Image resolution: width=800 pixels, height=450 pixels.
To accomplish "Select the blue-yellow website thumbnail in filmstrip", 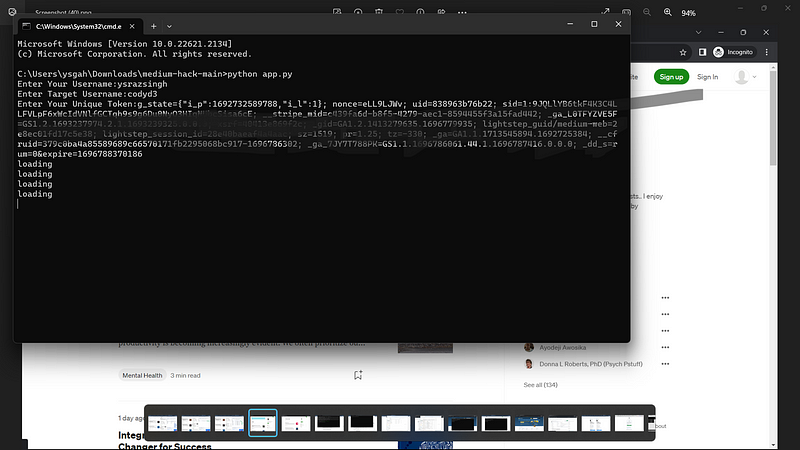I will point(529,423).
